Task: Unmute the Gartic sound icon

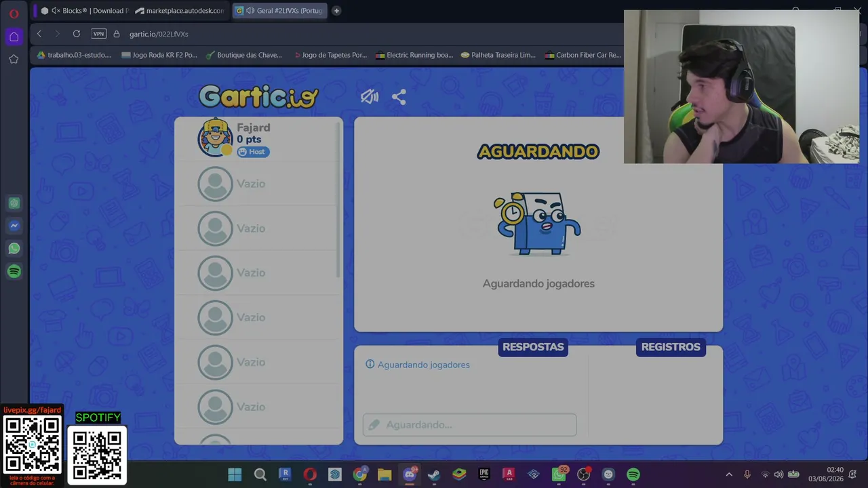Action: tap(370, 97)
